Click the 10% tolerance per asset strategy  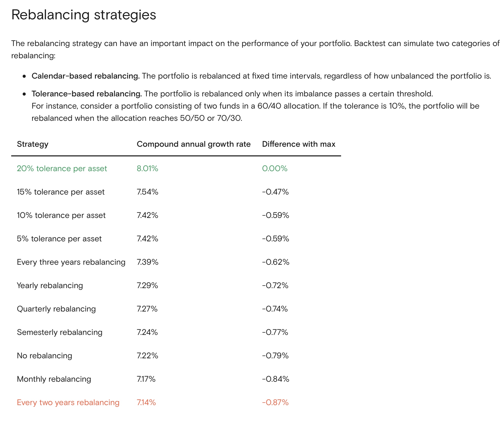click(x=61, y=215)
